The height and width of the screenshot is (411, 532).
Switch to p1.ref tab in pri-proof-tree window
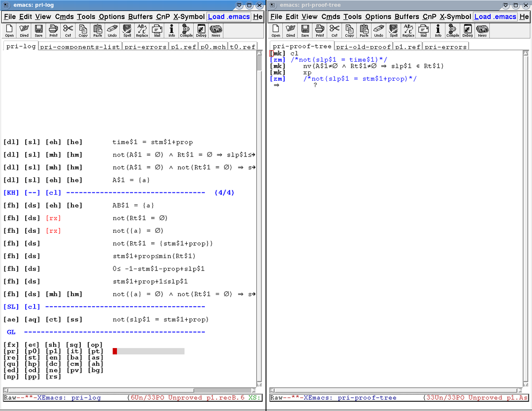click(407, 47)
